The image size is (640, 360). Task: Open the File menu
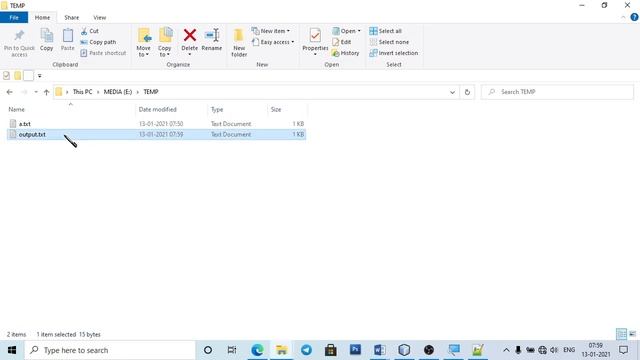14,18
